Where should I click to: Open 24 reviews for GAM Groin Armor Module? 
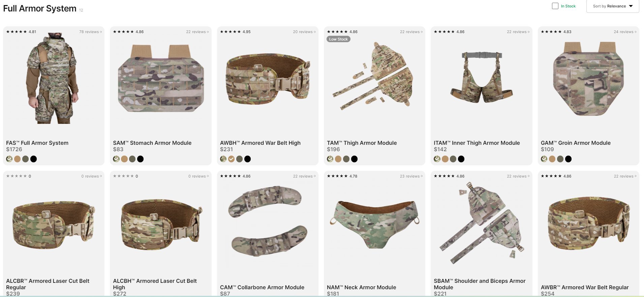(x=625, y=32)
